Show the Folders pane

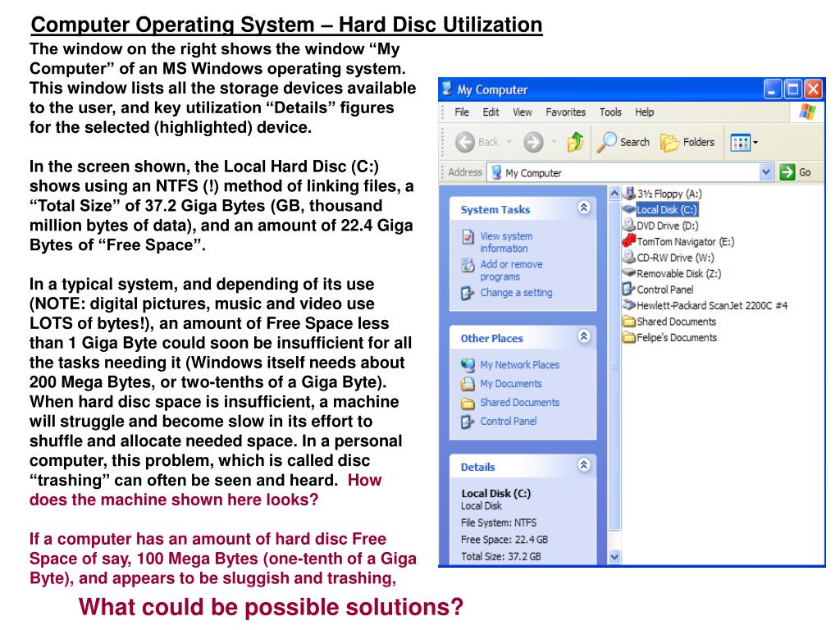tap(687, 142)
